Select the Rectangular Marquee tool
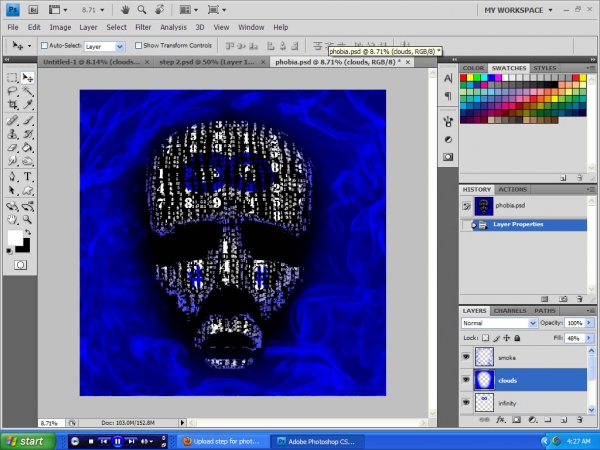The image size is (600, 450). coord(12,78)
